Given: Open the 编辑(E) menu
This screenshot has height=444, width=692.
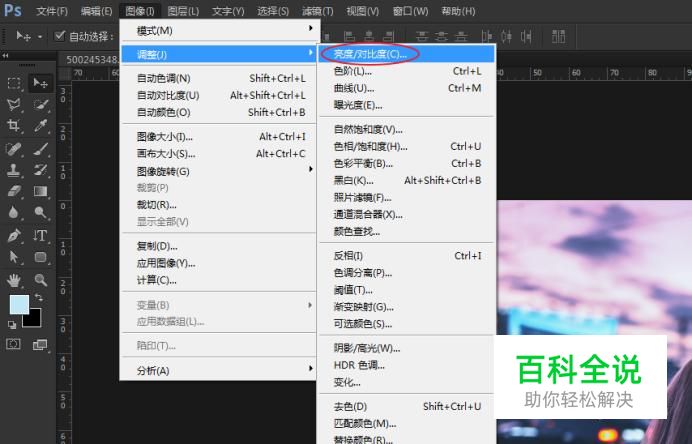Looking at the screenshot, I should (96, 11).
